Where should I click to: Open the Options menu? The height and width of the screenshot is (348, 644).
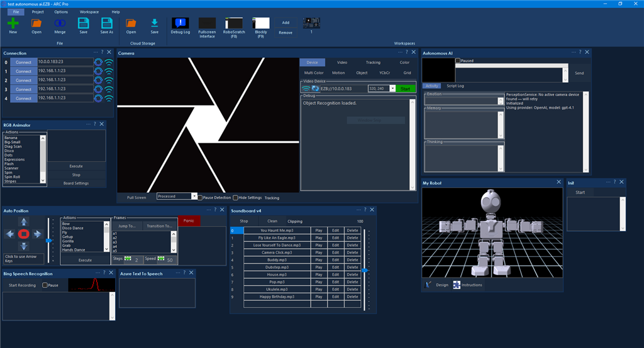click(61, 12)
